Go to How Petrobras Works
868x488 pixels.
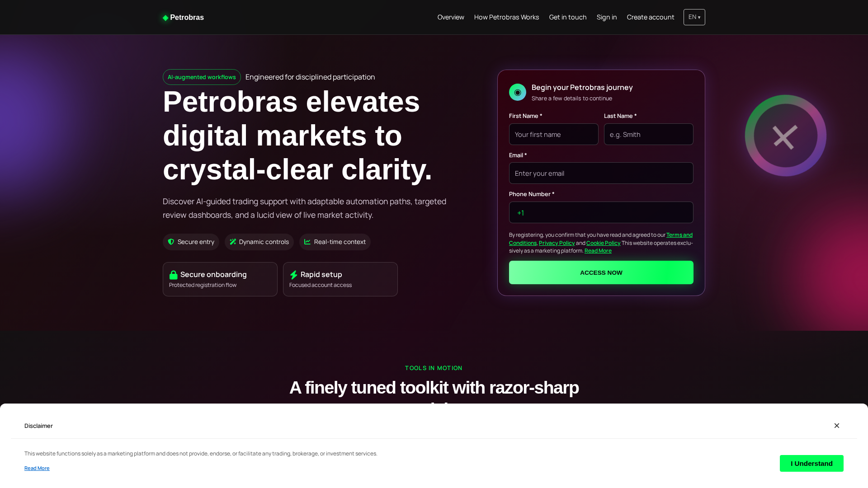(506, 17)
